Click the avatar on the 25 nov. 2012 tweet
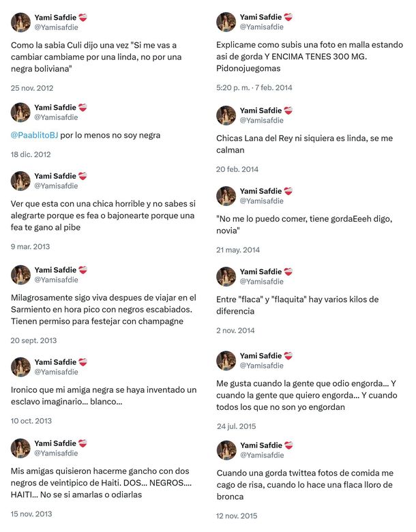The width and height of the screenshot is (416, 532). click(x=20, y=23)
